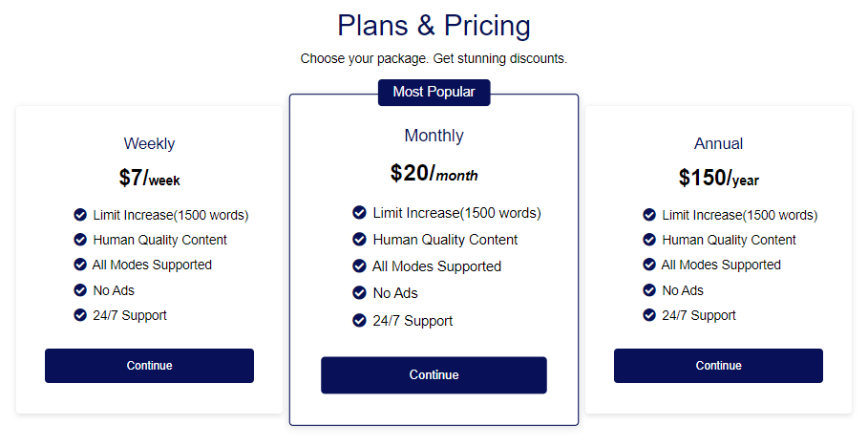Screen dimensions: 868x446
Task: Click checkmark icon beside Weekly Limit Increase
Action: 80,215
